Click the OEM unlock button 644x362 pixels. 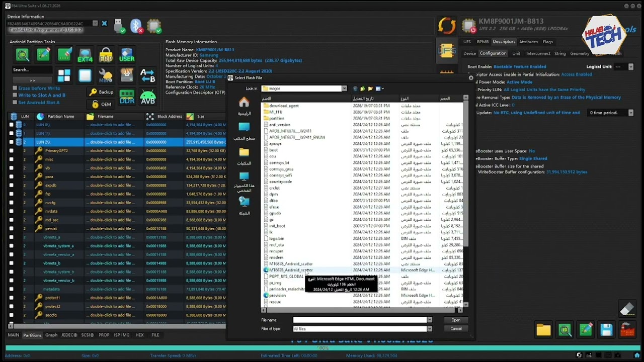click(101, 104)
